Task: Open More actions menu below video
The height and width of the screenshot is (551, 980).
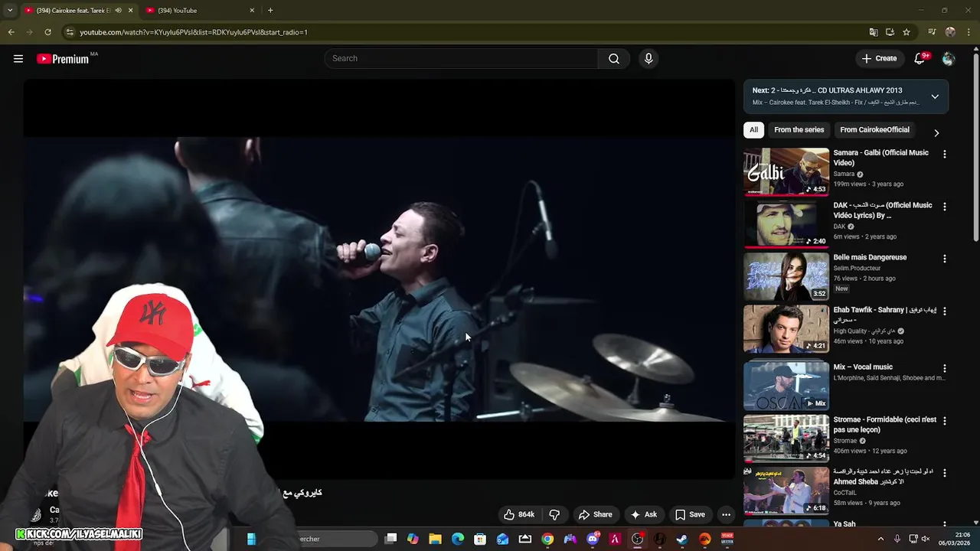Action: point(726,515)
